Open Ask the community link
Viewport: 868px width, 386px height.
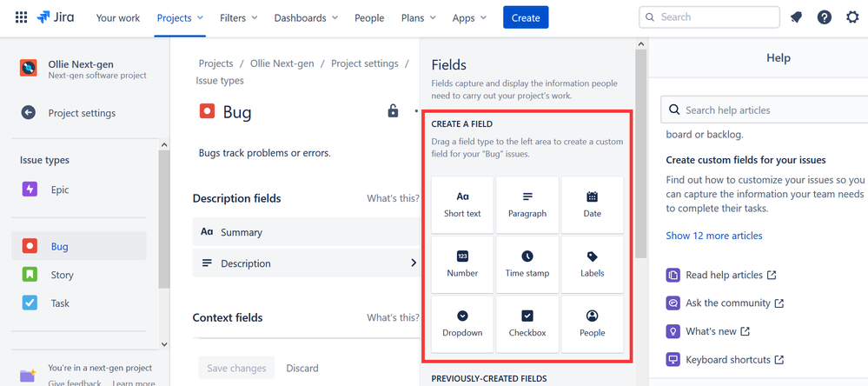click(x=728, y=303)
